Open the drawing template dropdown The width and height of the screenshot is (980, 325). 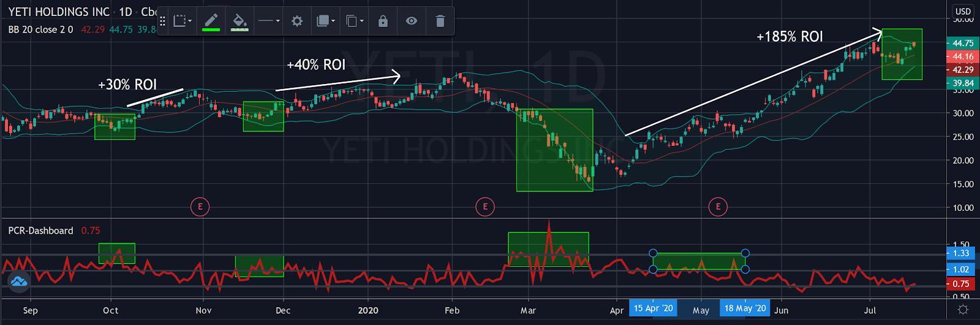(182, 21)
